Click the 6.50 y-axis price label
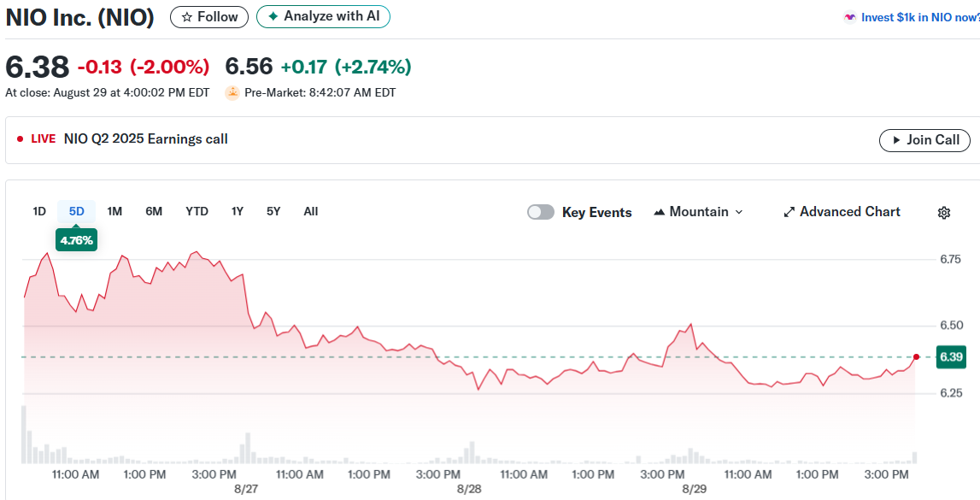This screenshot has height=500, width=980. pyautogui.click(x=951, y=326)
